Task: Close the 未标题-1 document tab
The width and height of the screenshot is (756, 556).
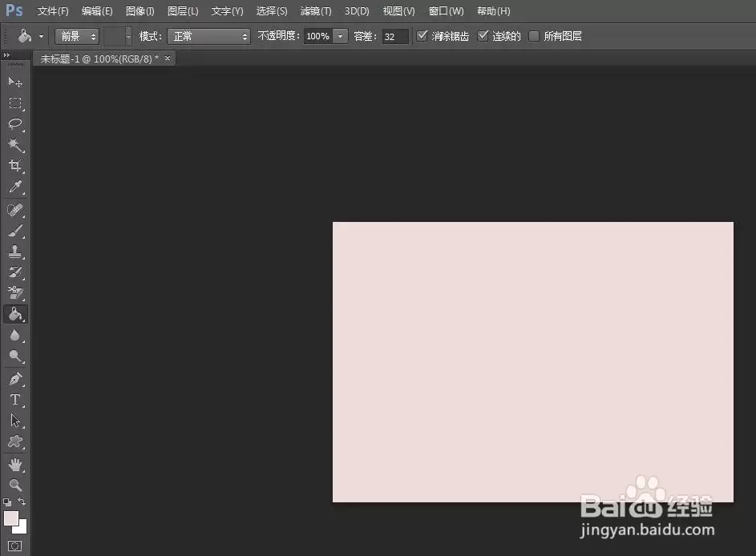Action: coord(168,58)
